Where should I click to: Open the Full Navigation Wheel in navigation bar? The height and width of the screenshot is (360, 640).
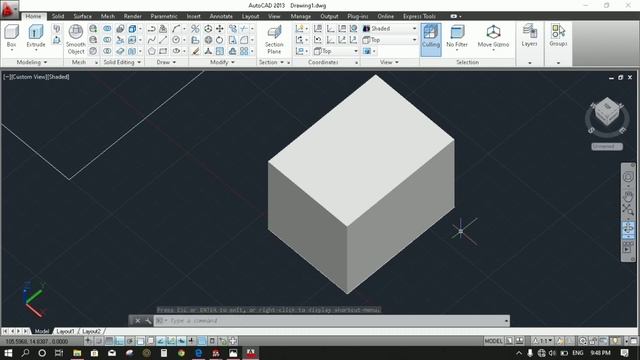pyautogui.click(x=628, y=177)
